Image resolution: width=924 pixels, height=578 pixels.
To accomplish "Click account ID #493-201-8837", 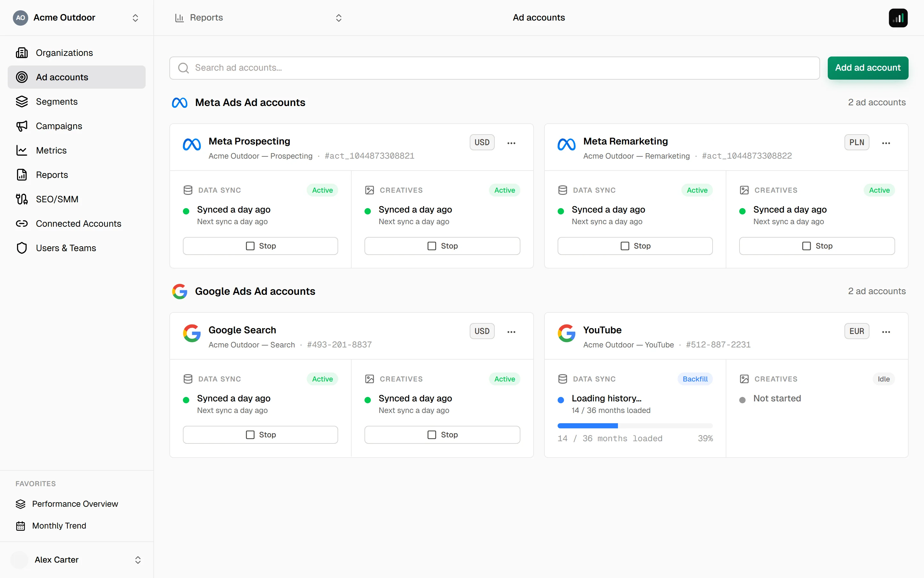I will click(339, 345).
